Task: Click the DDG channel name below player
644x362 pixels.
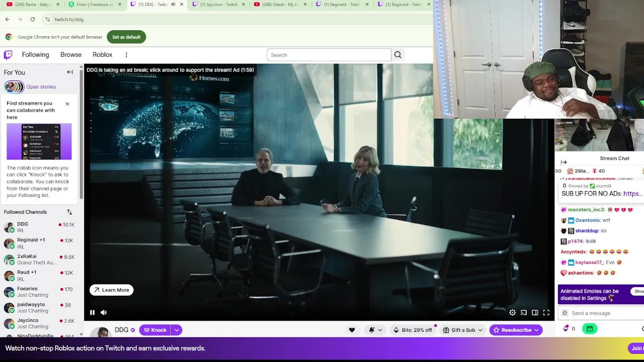Action: pyautogui.click(x=121, y=330)
